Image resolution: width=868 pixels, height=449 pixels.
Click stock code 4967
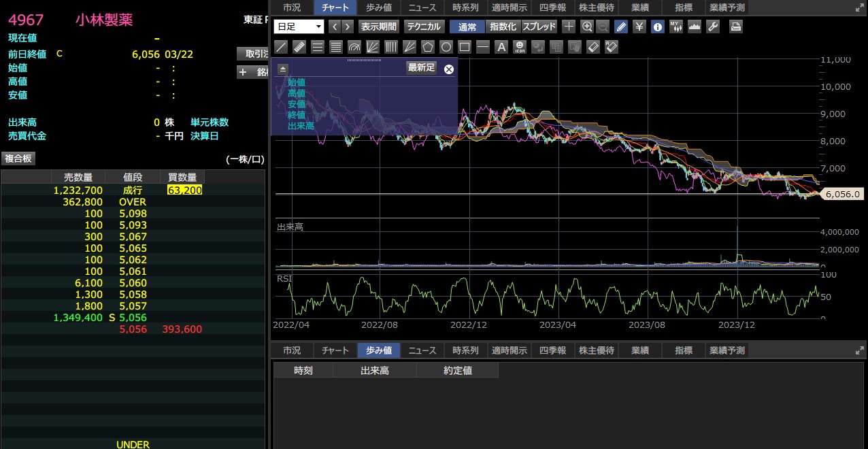point(26,20)
